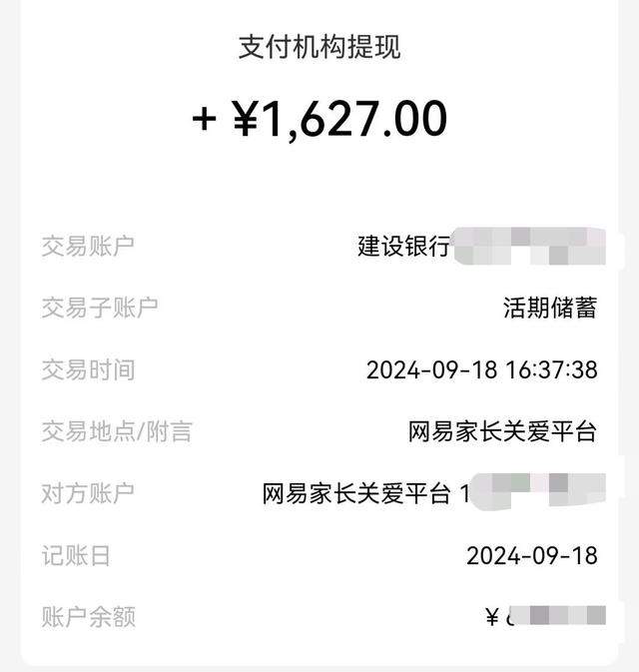
Task: Click the 对方账户 label
Action: pyautogui.click(x=88, y=493)
